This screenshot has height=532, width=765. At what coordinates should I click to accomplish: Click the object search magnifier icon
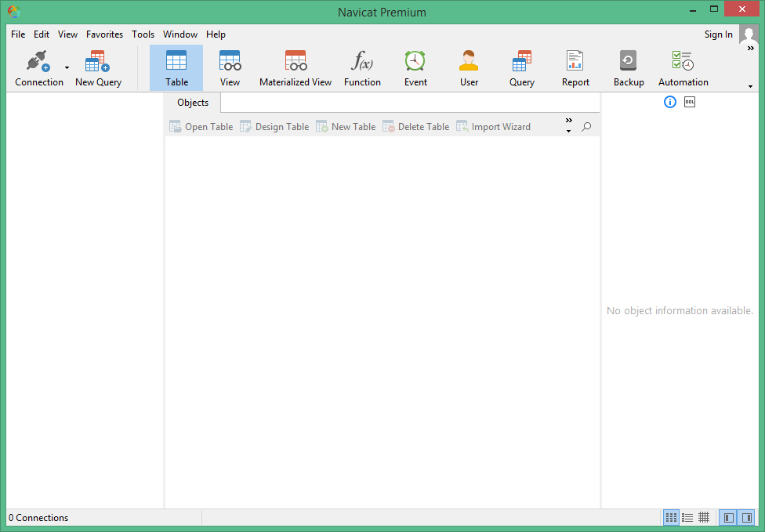click(x=586, y=127)
